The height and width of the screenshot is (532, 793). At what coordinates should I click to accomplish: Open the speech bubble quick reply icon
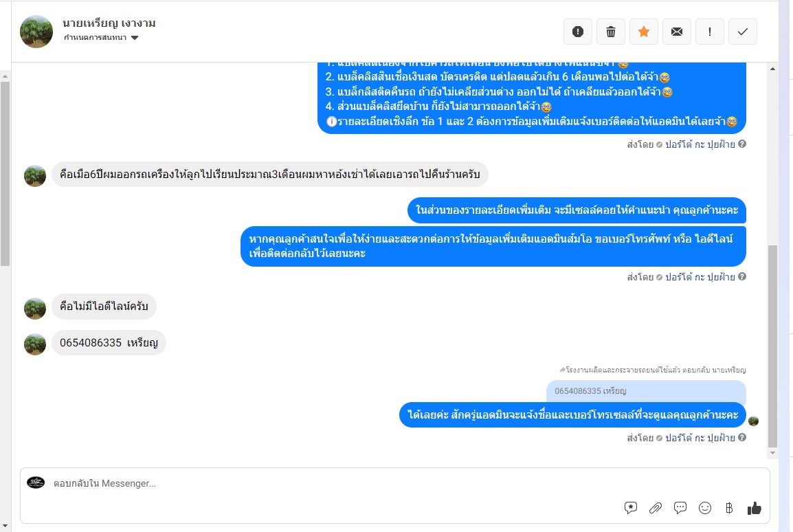(680, 508)
